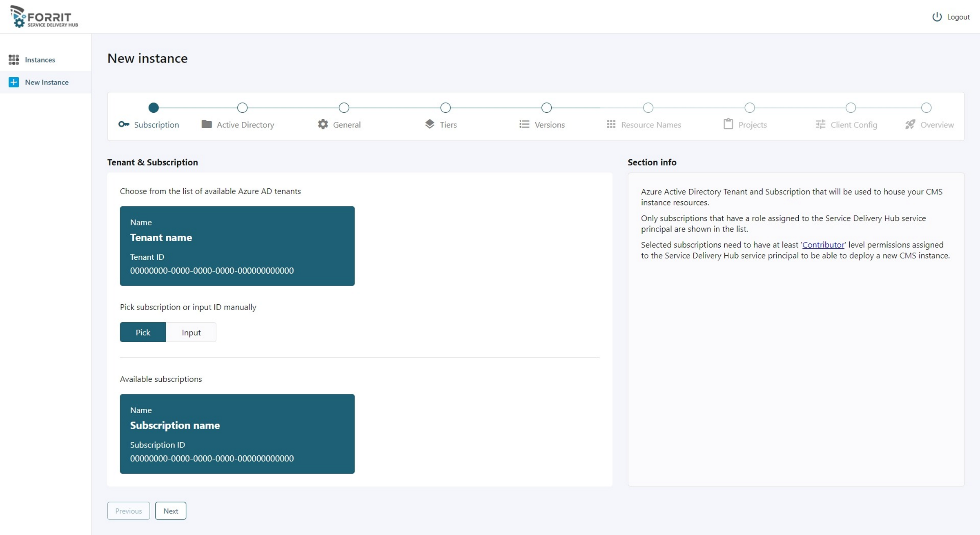Click the Versions list icon
980x535 pixels.
[524, 124]
